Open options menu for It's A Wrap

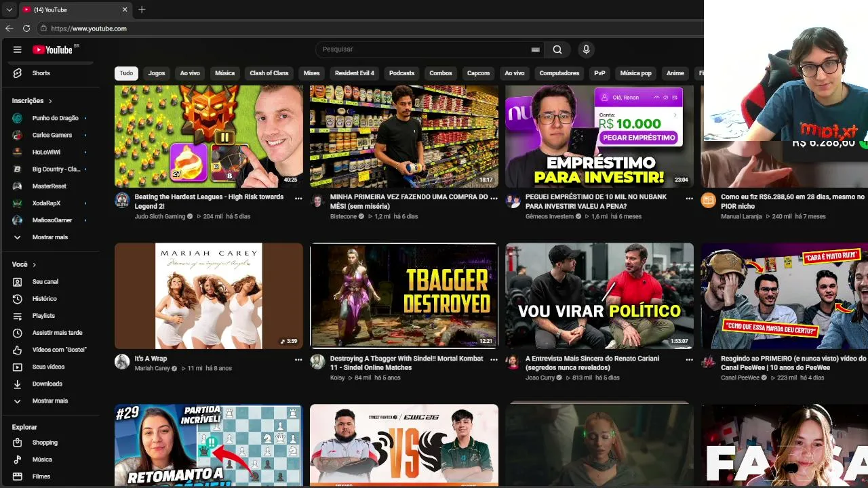pyautogui.click(x=298, y=360)
